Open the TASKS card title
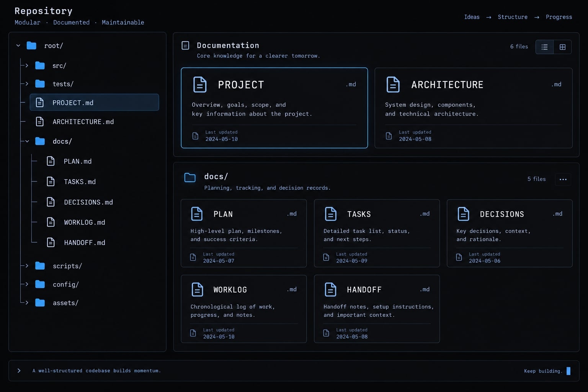This screenshot has height=392, width=588. click(359, 214)
